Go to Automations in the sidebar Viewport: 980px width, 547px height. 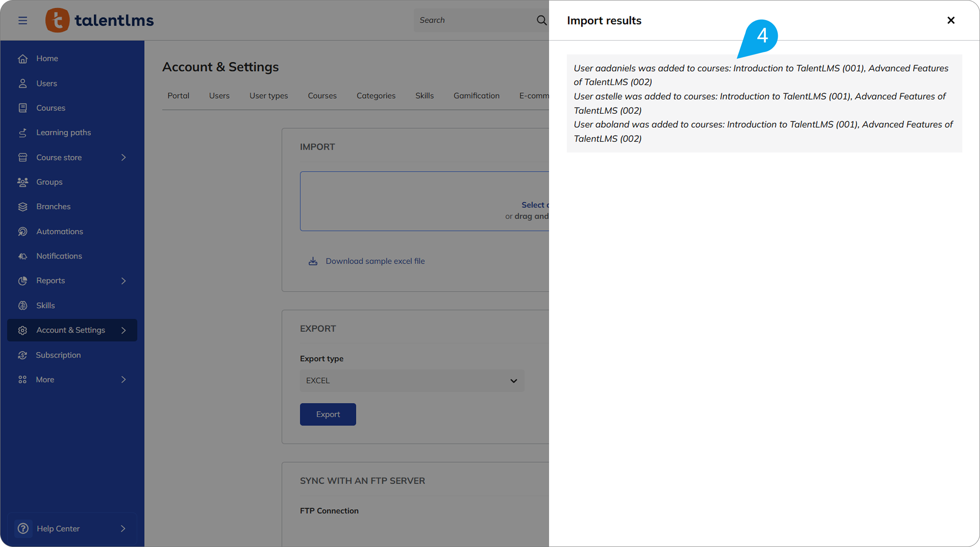59,231
